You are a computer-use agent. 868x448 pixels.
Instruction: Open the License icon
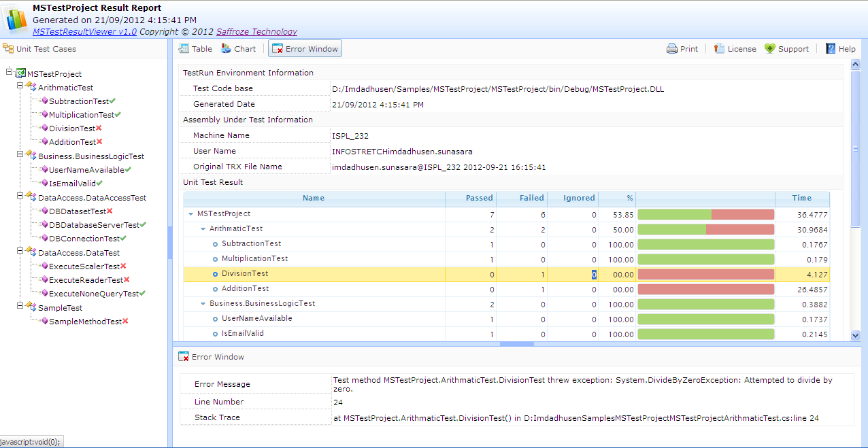[x=720, y=48]
